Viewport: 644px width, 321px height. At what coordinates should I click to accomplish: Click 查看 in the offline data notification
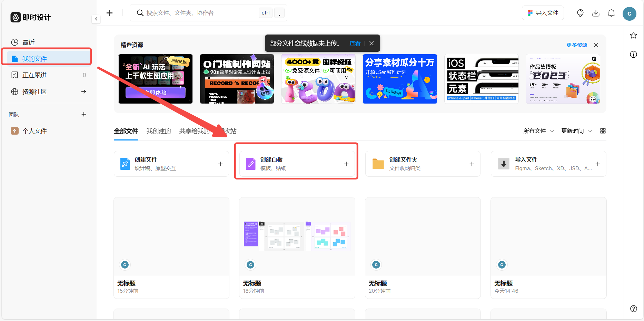pos(355,43)
